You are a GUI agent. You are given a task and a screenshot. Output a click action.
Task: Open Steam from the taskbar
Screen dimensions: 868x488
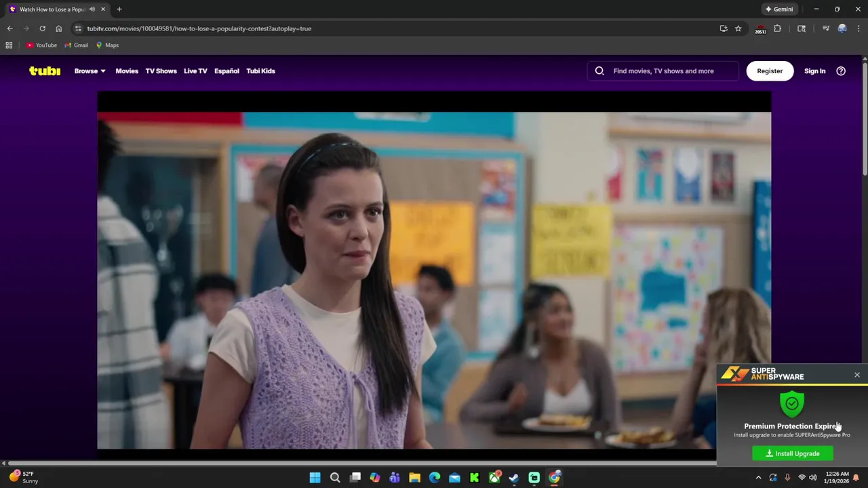click(514, 478)
